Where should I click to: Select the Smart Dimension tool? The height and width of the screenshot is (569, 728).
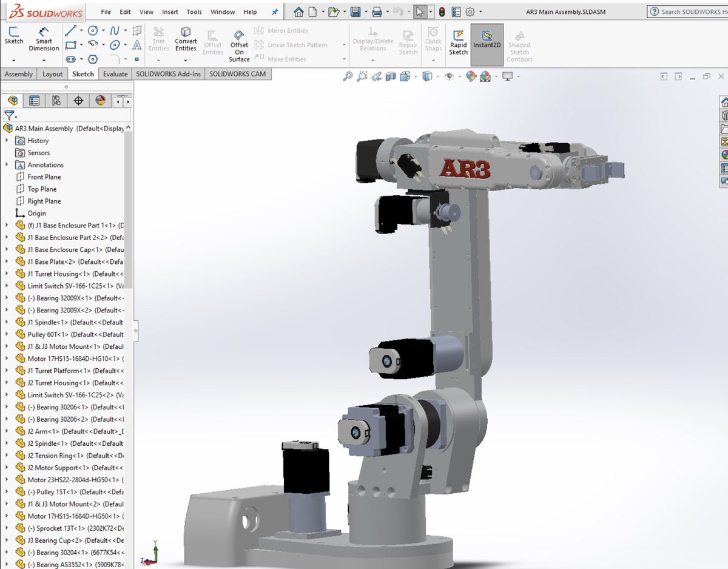43,39
